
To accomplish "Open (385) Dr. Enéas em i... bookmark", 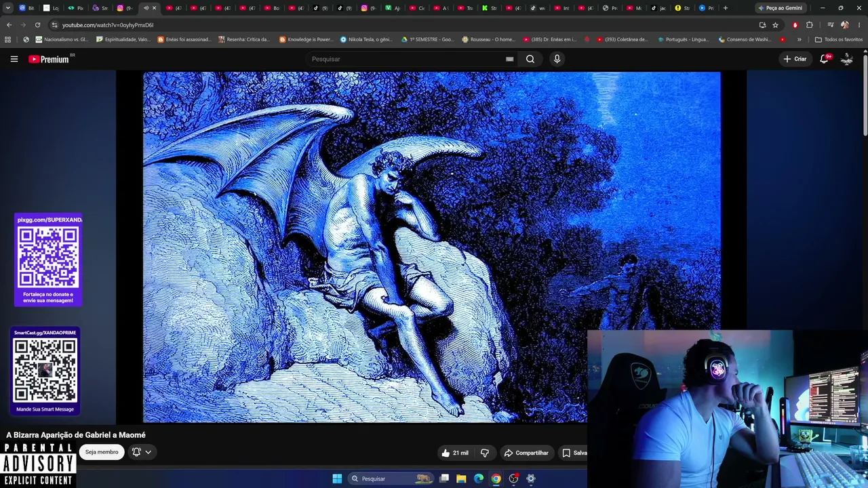I will (549, 39).
